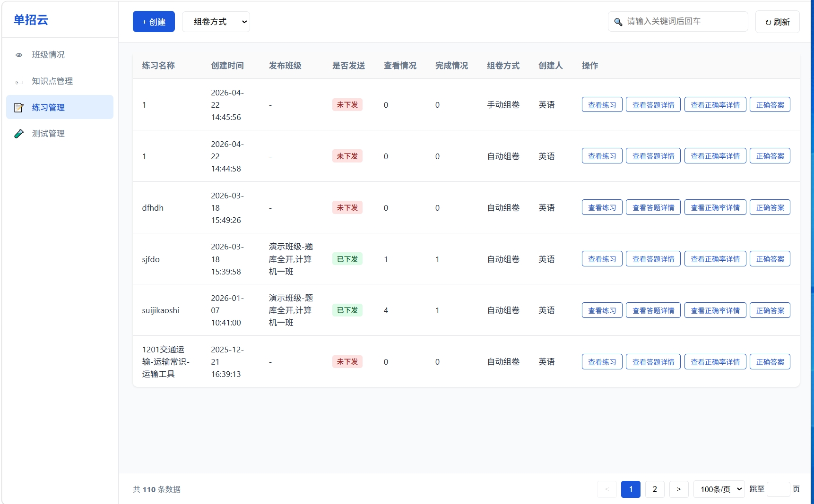Image resolution: width=814 pixels, height=504 pixels.
Task: Click 查看正确率详情 for the sjfdo row
Action: 715,259
